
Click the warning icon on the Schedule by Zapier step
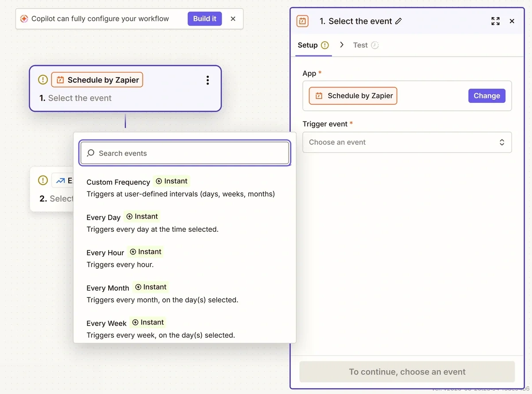[43, 80]
